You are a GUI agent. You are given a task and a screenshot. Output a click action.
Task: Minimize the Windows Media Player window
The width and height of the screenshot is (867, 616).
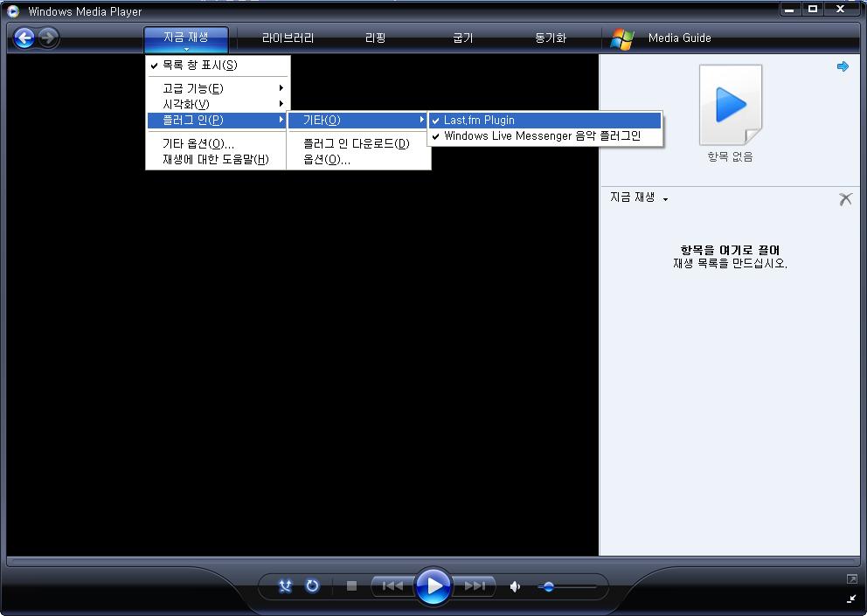(x=789, y=10)
